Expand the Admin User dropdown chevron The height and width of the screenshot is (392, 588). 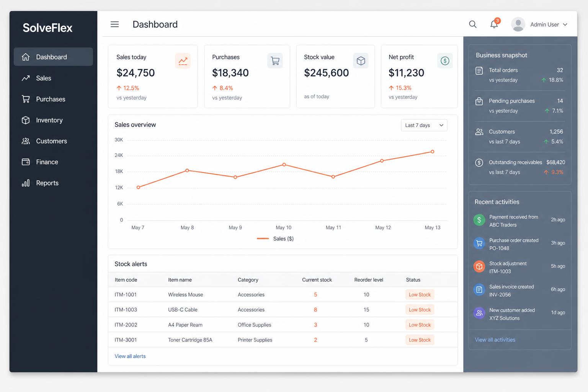click(x=565, y=24)
